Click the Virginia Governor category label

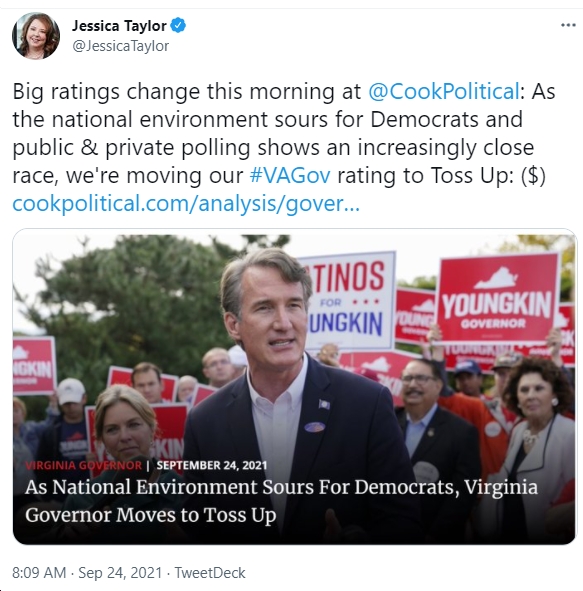click(x=83, y=465)
